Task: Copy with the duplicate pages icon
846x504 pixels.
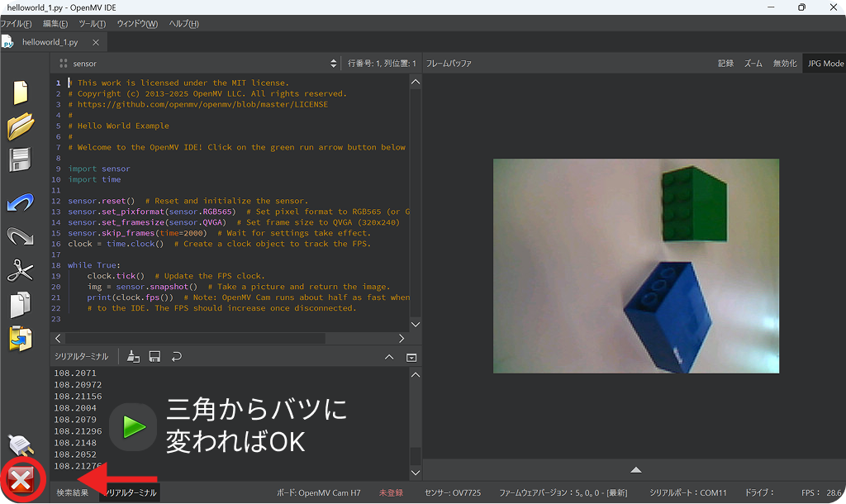Action: coord(21,305)
